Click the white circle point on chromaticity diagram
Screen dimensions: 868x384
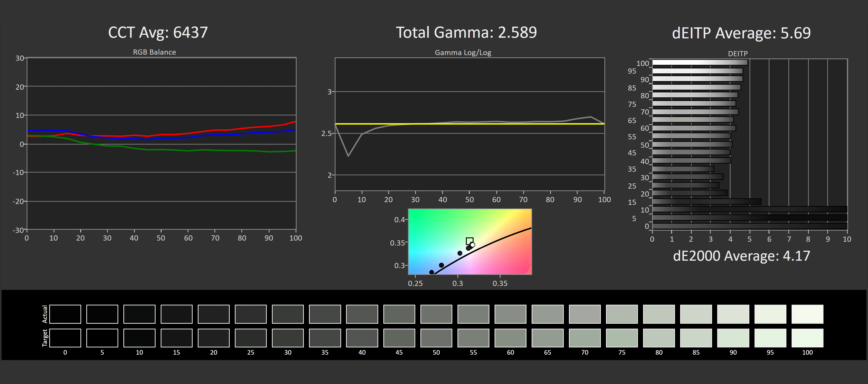coord(472,245)
